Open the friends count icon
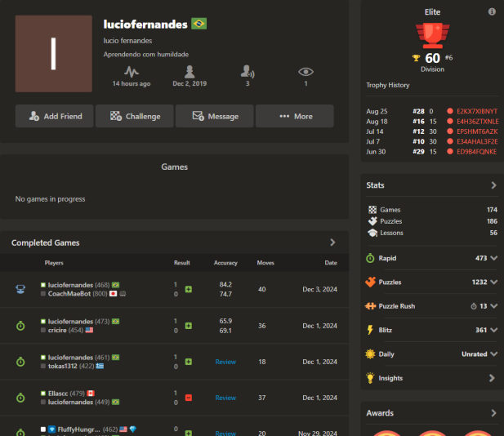504x436 pixels. coord(248,72)
